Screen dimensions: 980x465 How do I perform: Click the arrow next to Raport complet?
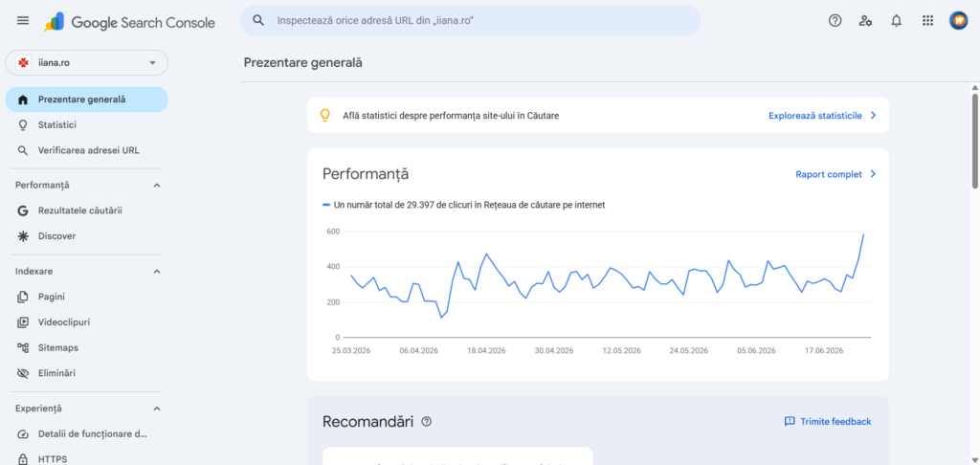873,174
